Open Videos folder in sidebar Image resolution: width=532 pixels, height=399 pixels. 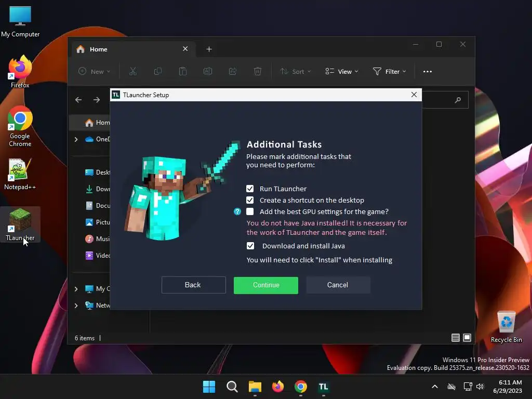tap(97, 256)
